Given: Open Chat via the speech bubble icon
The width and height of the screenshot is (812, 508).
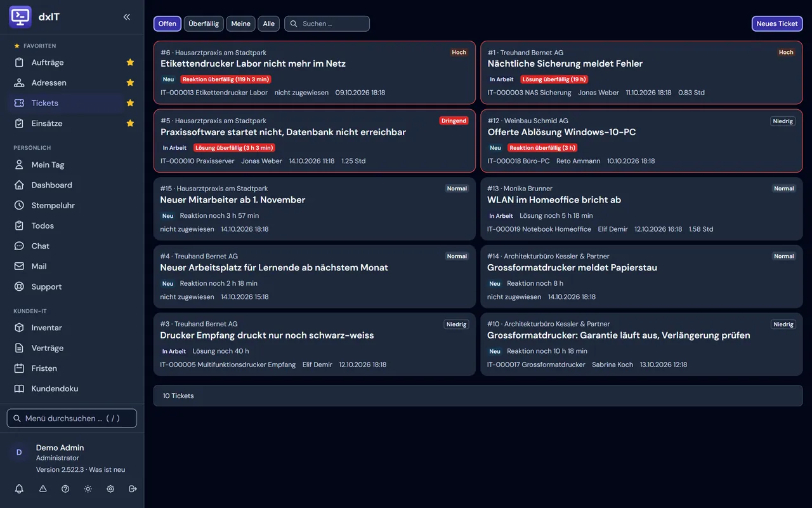Looking at the screenshot, I should [x=20, y=246].
